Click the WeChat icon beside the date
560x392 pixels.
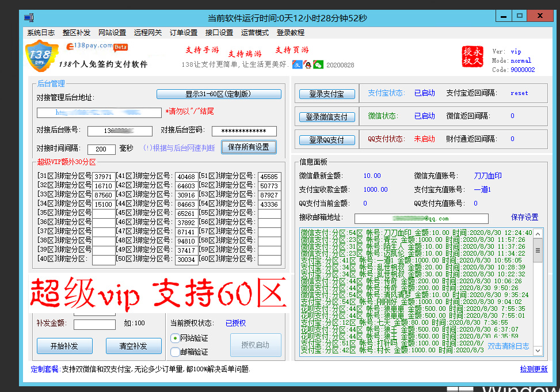318,64
